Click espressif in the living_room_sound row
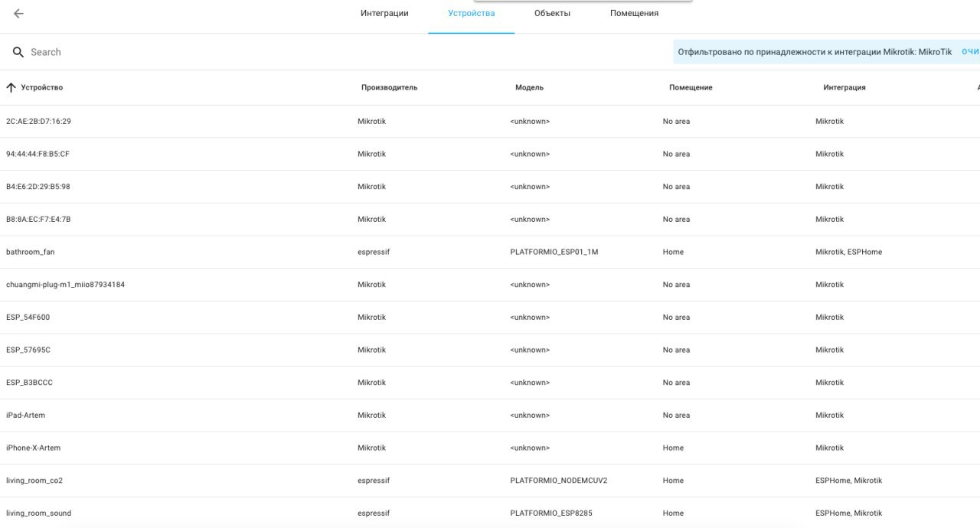 (x=374, y=513)
